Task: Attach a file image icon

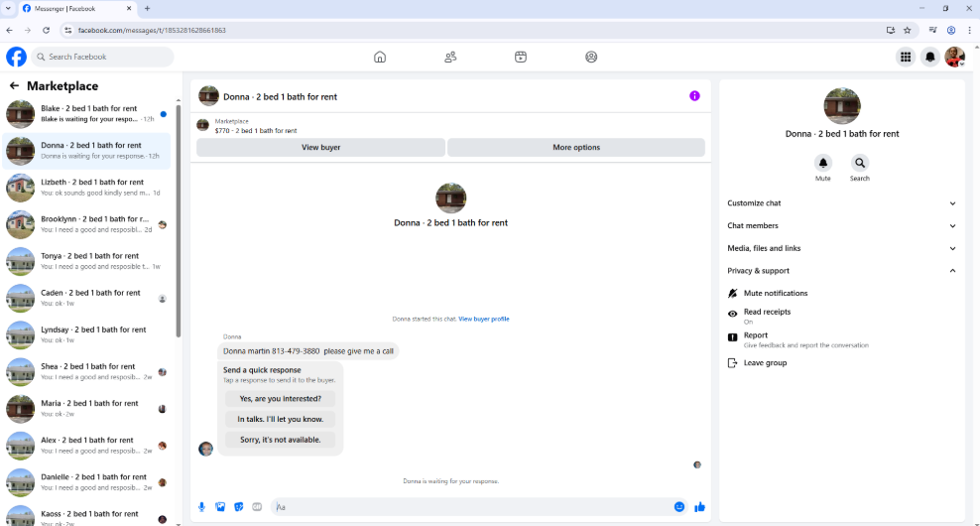Action: pyautogui.click(x=220, y=506)
